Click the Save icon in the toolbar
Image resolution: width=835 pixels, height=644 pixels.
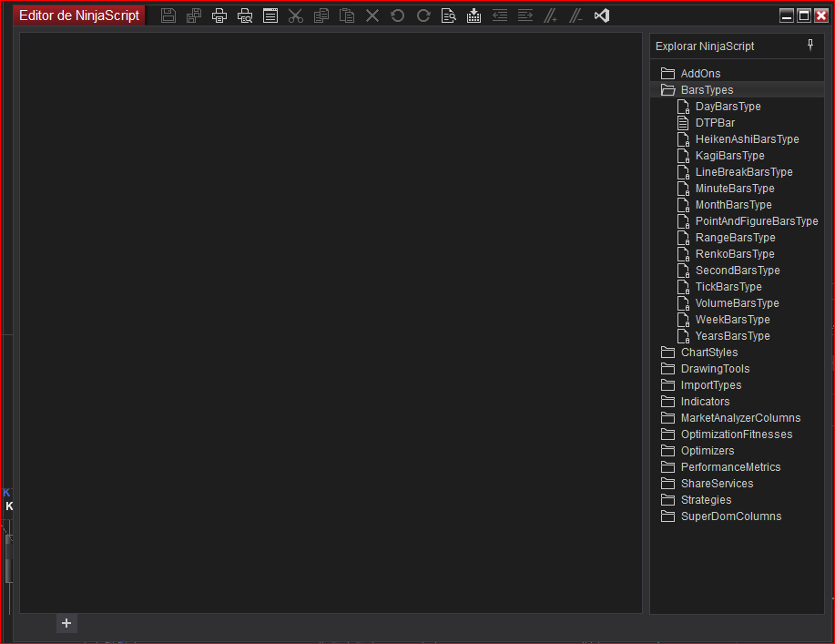pos(168,15)
